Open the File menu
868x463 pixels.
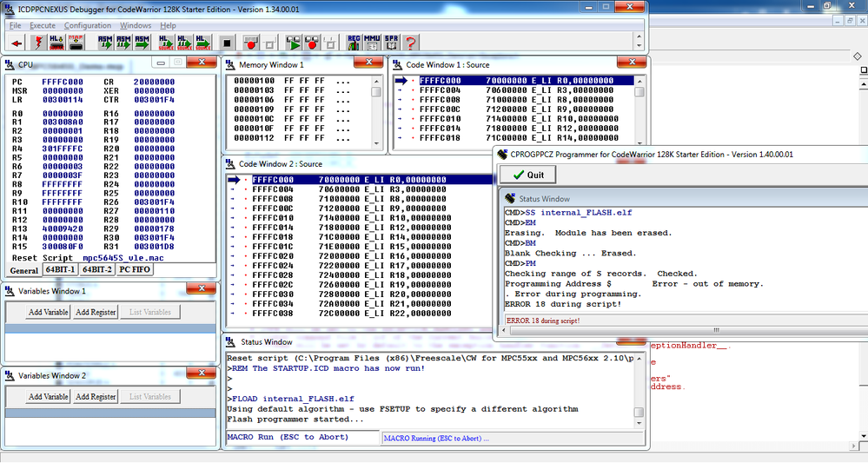pyautogui.click(x=15, y=25)
